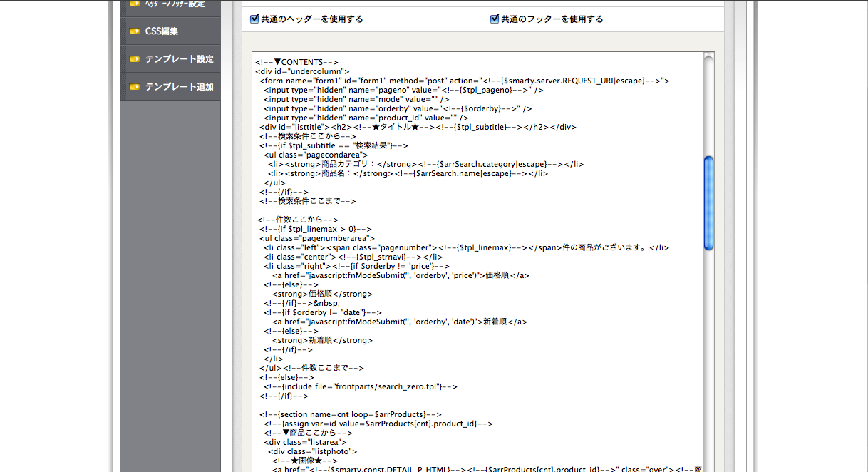868x472 pixels.
Task: Uncheck the 共通のヘッダーを使用する checkbox
Action: [x=254, y=19]
